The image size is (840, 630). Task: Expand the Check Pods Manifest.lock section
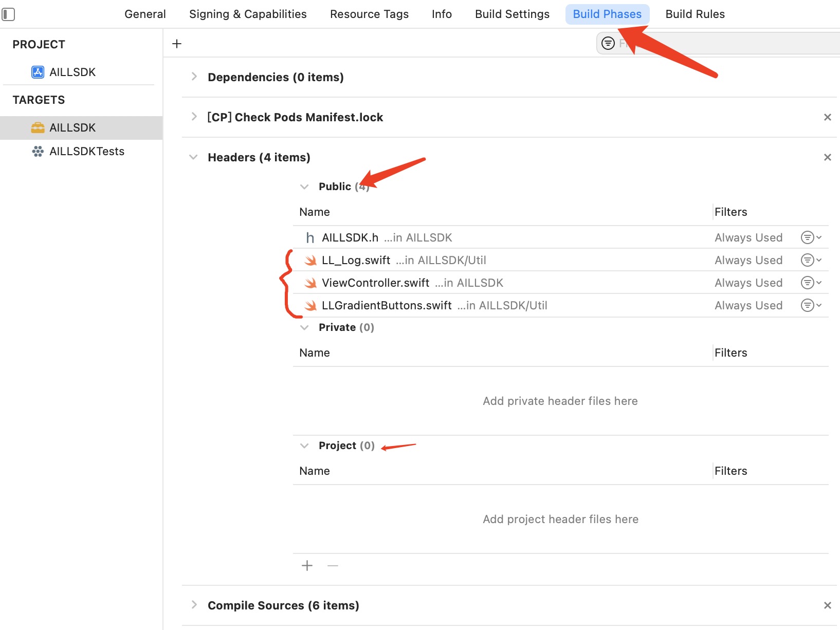click(194, 117)
